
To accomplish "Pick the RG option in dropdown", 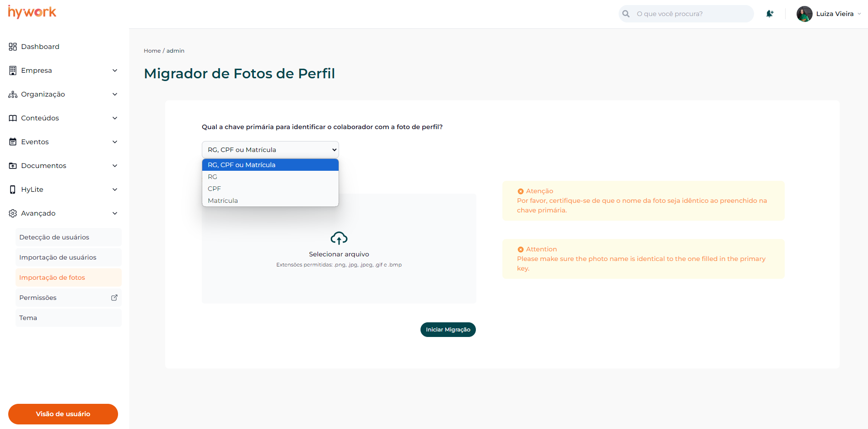I will [x=213, y=177].
